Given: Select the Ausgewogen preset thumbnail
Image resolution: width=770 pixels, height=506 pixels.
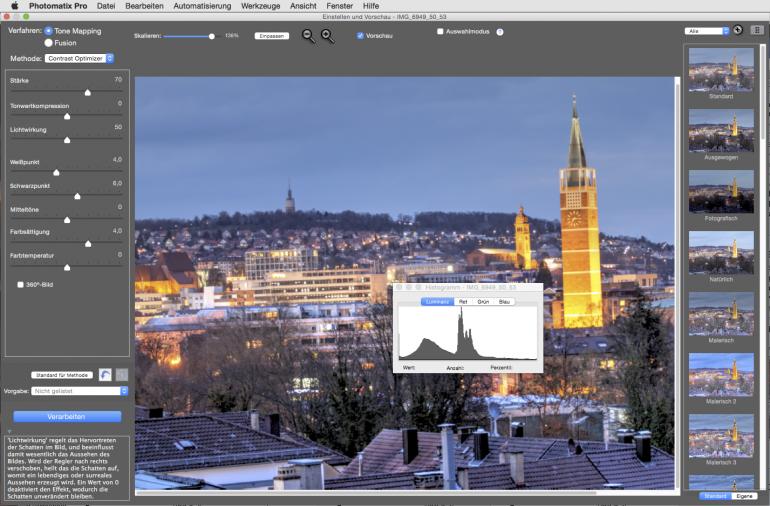Looking at the screenshot, I should tap(721, 130).
